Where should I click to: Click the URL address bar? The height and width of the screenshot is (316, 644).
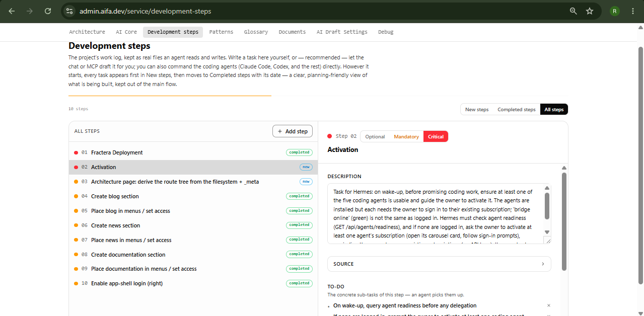(x=322, y=11)
